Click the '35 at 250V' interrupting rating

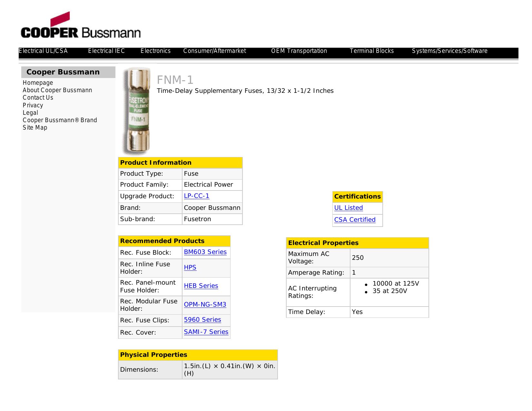[x=390, y=291]
